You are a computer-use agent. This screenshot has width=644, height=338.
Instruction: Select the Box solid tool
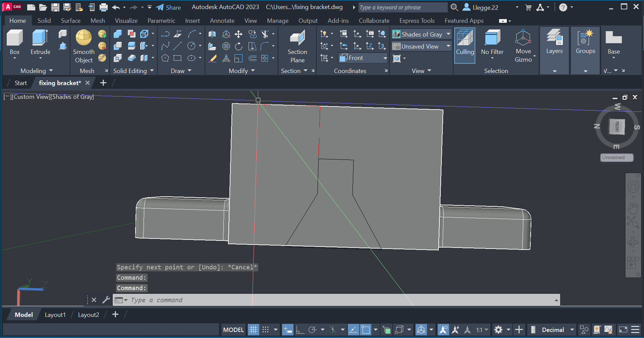tap(14, 42)
